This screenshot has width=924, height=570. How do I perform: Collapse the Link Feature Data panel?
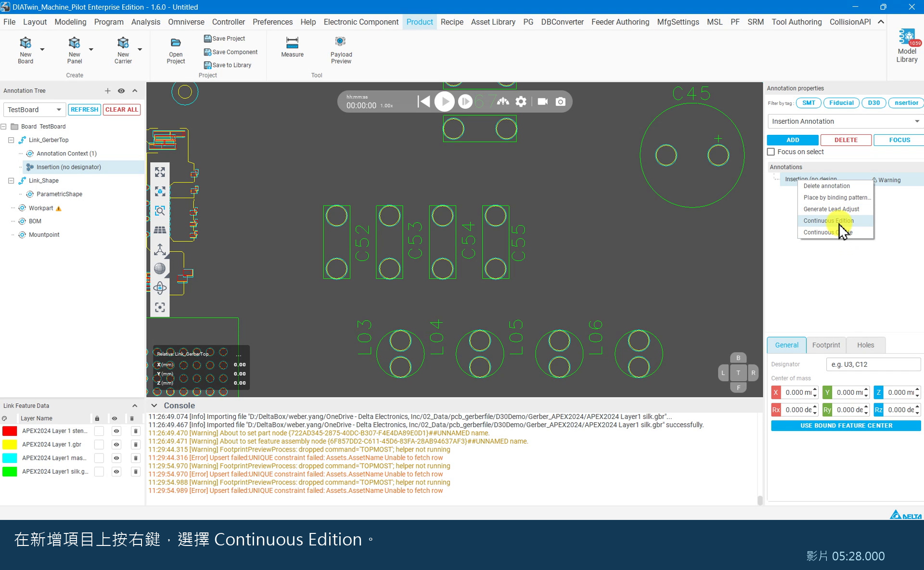pyautogui.click(x=135, y=406)
